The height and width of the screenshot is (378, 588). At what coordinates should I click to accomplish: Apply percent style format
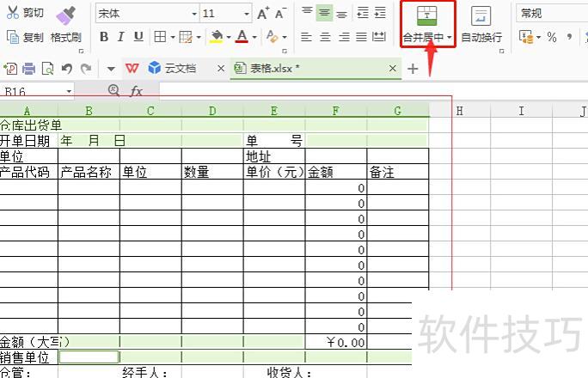[x=552, y=37]
